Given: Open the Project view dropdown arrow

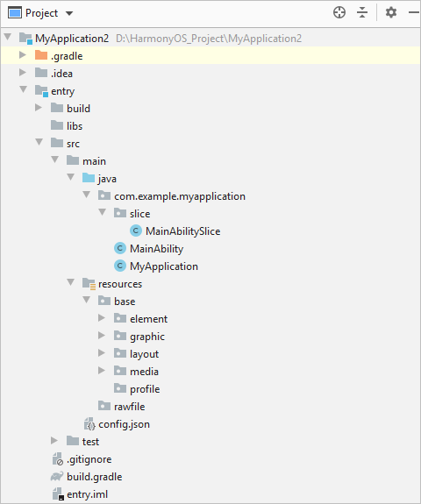Looking at the screenshot, I should click(69, 13).
